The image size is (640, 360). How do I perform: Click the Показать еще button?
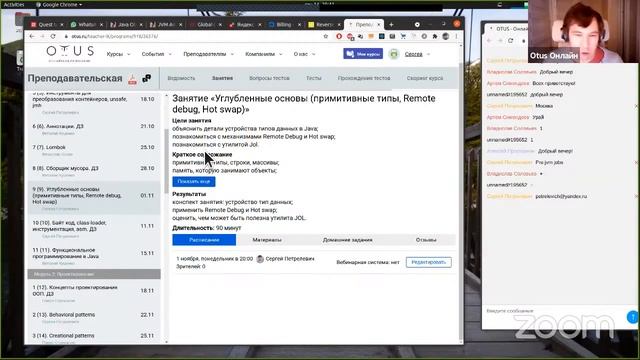194,182
